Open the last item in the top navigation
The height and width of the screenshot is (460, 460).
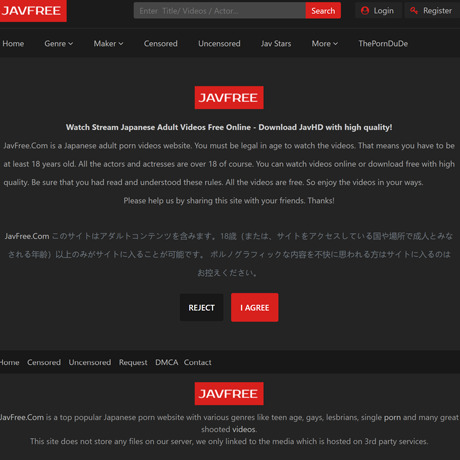(x=383, y=44)
